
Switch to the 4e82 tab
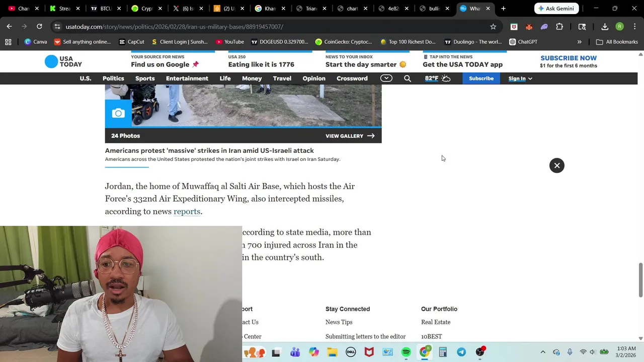[x=393, y=9]
